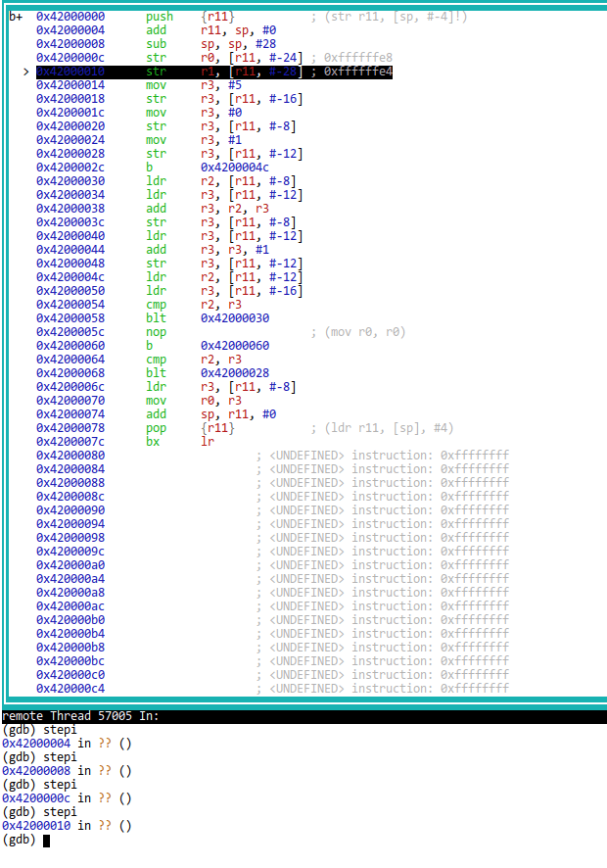
Task: Select the add r3, r2, r3 instruction
Action: click(208, 209)
